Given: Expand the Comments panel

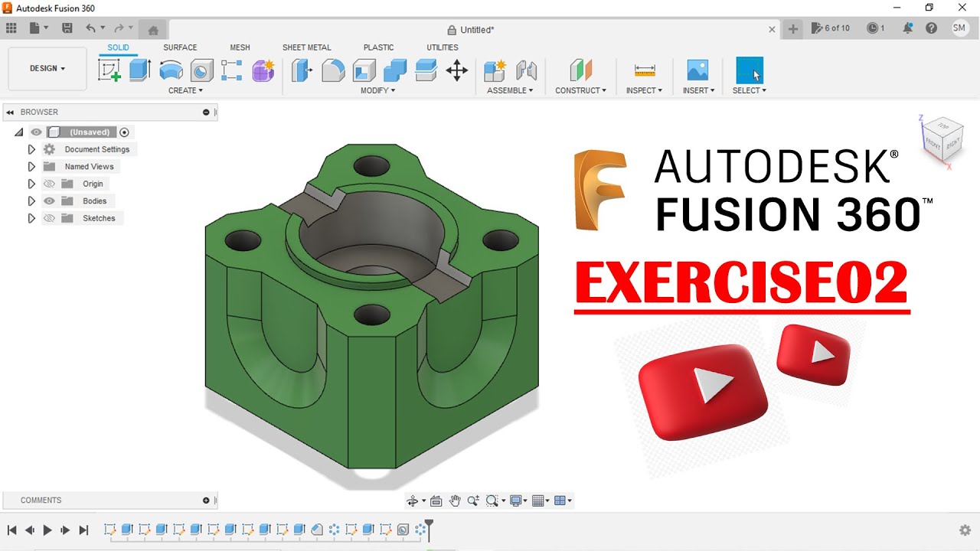Looking at the screenshot, I should (206, 500).
